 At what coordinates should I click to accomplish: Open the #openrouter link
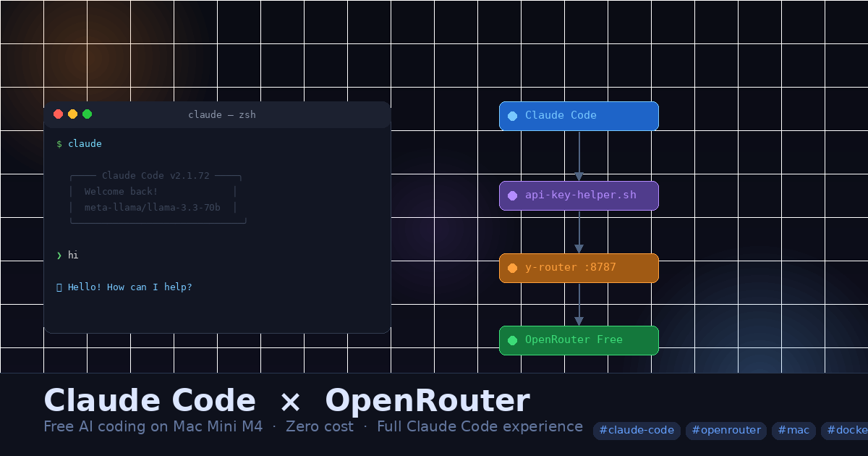[726, 430]
